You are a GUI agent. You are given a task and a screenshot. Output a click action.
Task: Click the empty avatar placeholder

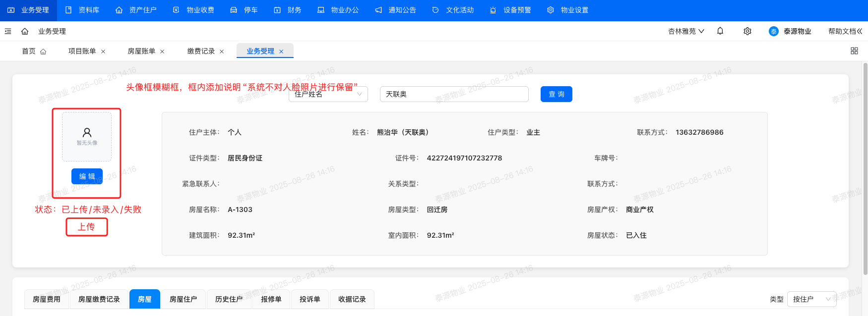(x=87, y=137)
